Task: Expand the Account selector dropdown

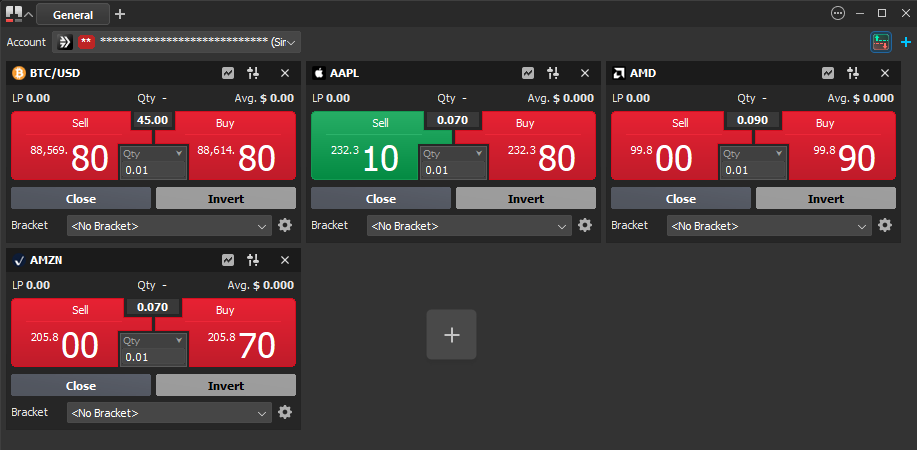Action: pos(293,42)
